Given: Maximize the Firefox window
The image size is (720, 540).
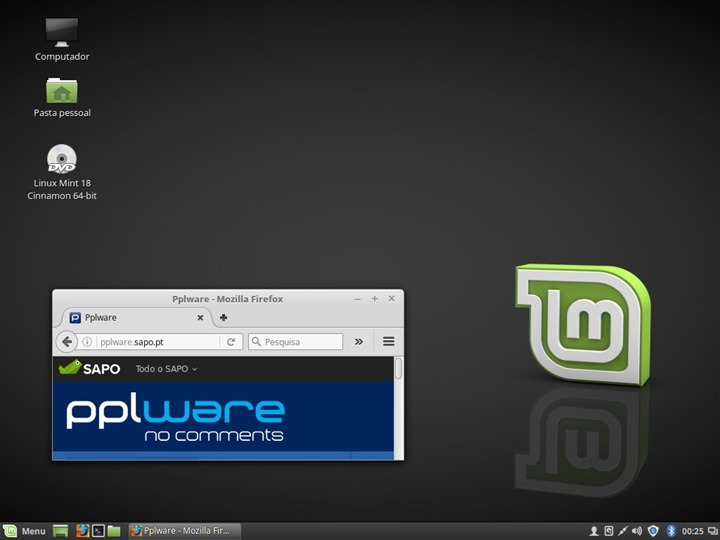Looking at the screenshot, I should pos(375,299).
